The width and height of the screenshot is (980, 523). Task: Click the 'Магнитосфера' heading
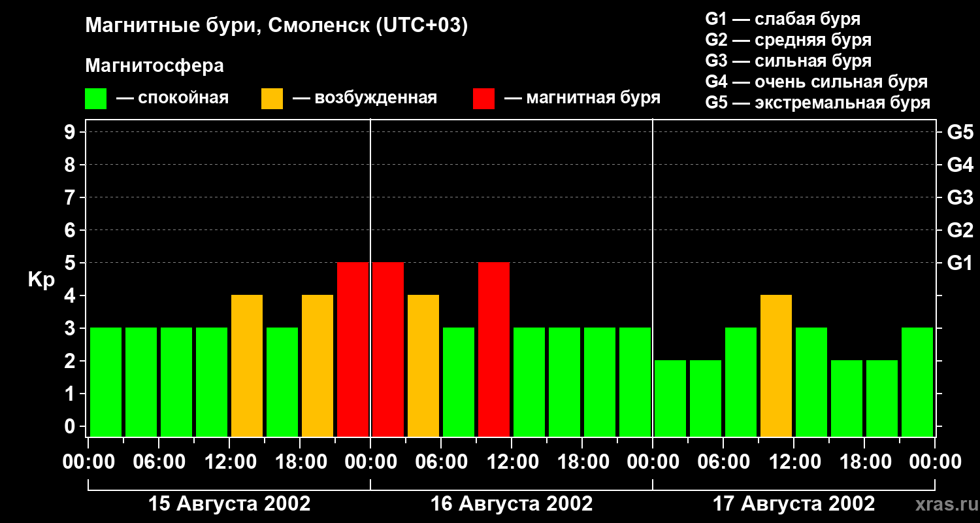pos(154,66)
